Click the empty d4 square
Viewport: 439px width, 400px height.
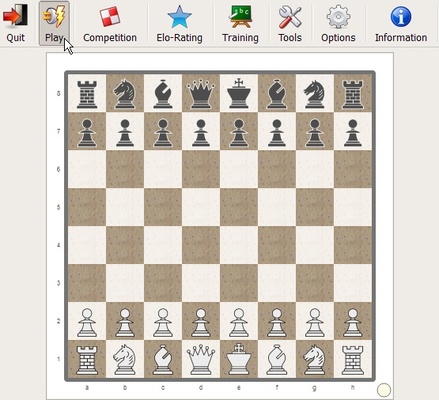(201, 245)
